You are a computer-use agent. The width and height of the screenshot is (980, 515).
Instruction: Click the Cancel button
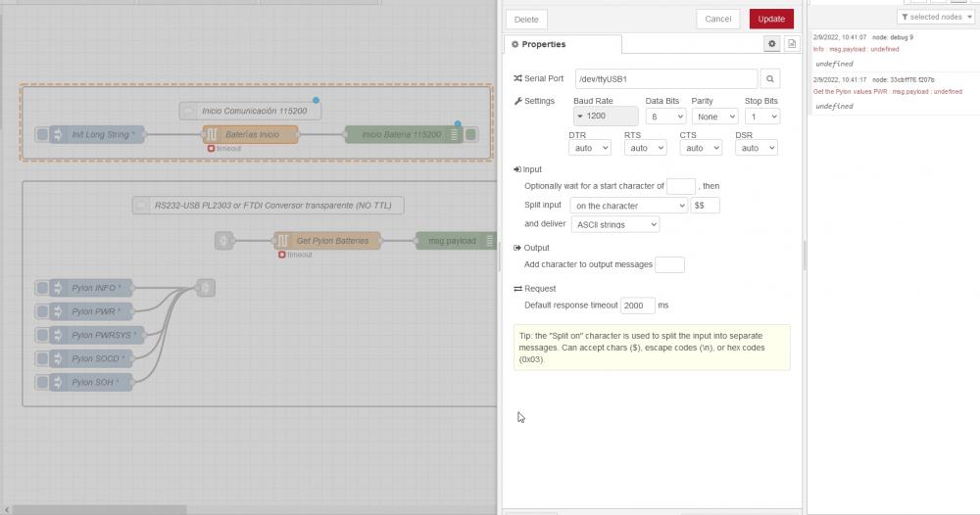pyautogui.click(x=718, y=19)
